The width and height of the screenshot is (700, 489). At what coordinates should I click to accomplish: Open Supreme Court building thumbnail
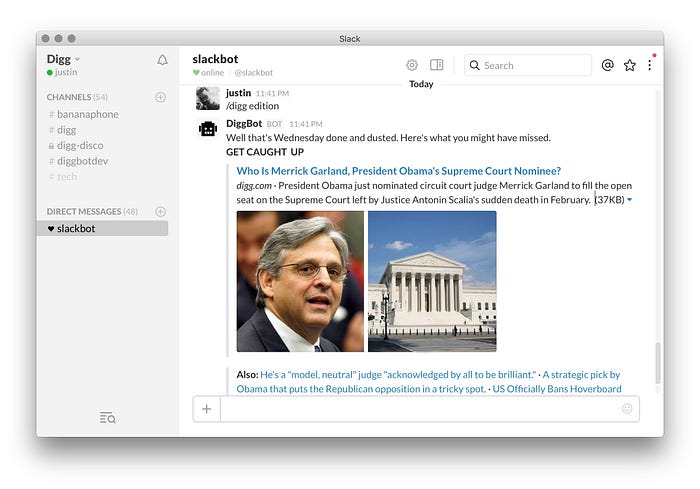pyautogui.click(x=432, y=281)
